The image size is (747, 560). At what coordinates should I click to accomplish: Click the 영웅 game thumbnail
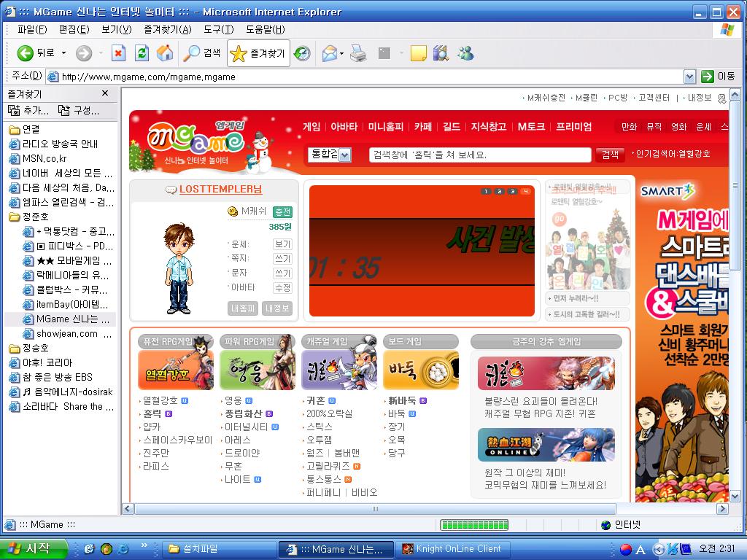pos(258,370)
